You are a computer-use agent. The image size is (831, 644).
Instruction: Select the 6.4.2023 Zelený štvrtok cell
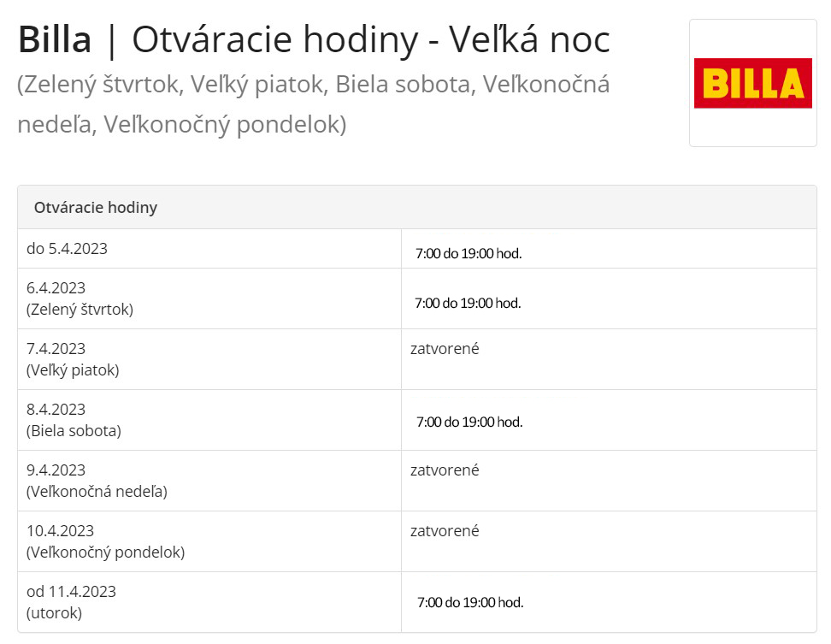(x=80, y=298)
